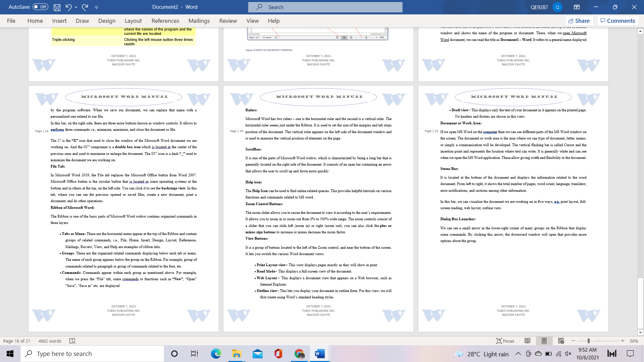Screen dimensions: 644x362
Task: Open the Insert tab
Action: pos(59,21)
